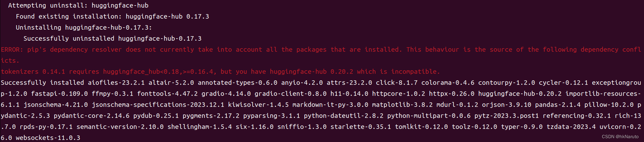Click the 'CSDN @hkNaruto' watermark
The image size is (644, 142).
(620, 137)
